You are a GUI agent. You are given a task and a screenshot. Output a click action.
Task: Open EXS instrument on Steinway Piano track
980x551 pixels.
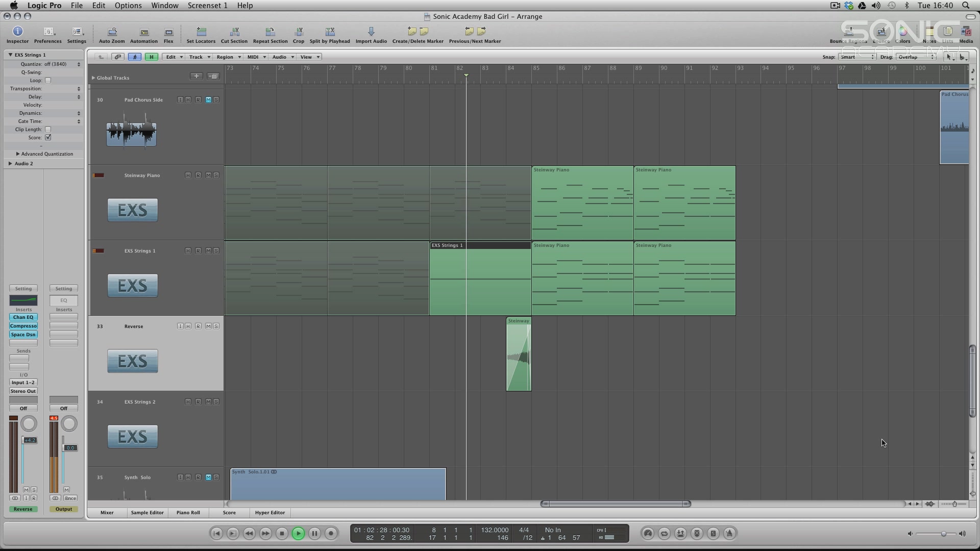133,210
